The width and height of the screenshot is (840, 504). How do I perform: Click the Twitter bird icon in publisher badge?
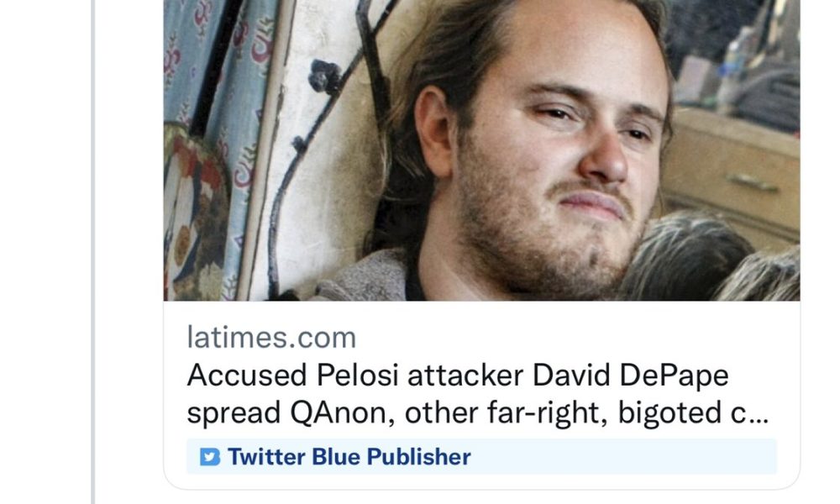[x=209, y=457]
